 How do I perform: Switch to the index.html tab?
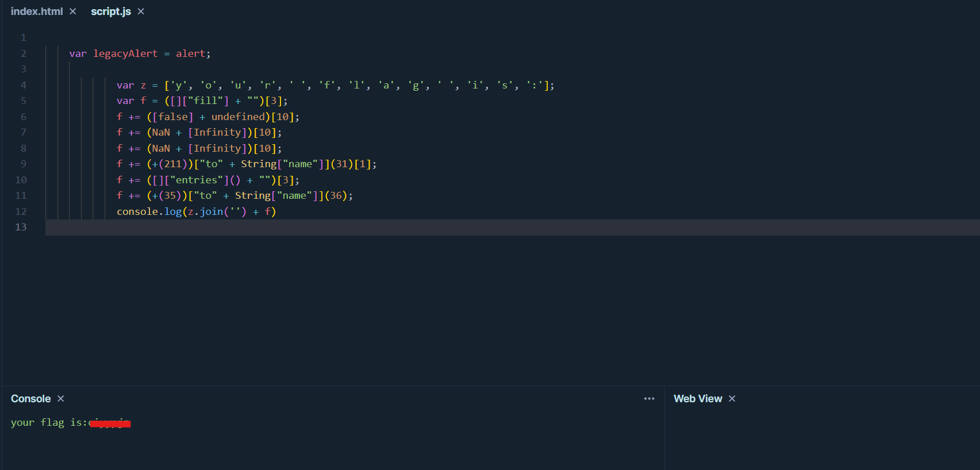[37, 11]
